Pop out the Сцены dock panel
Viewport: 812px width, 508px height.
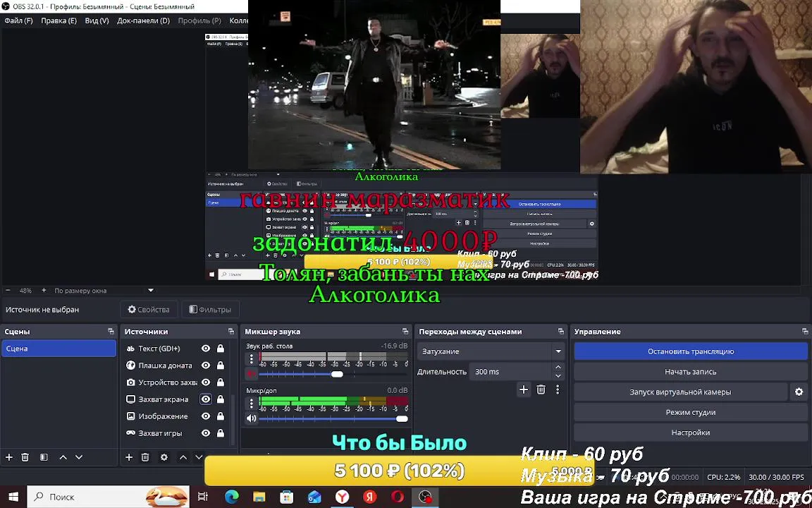click(x=111, y=331)
